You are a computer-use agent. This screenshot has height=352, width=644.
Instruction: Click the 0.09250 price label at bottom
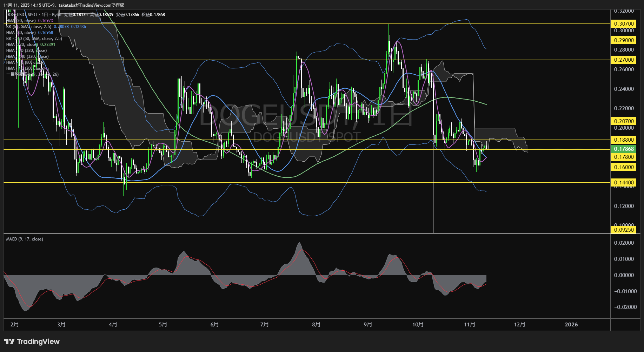(x=624, y=230)
